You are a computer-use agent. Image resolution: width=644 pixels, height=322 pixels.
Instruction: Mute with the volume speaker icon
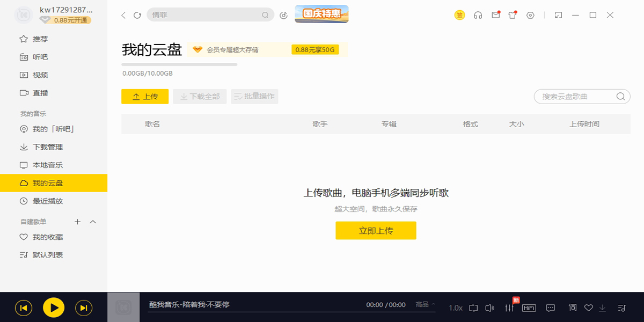[x=489, y=308]
